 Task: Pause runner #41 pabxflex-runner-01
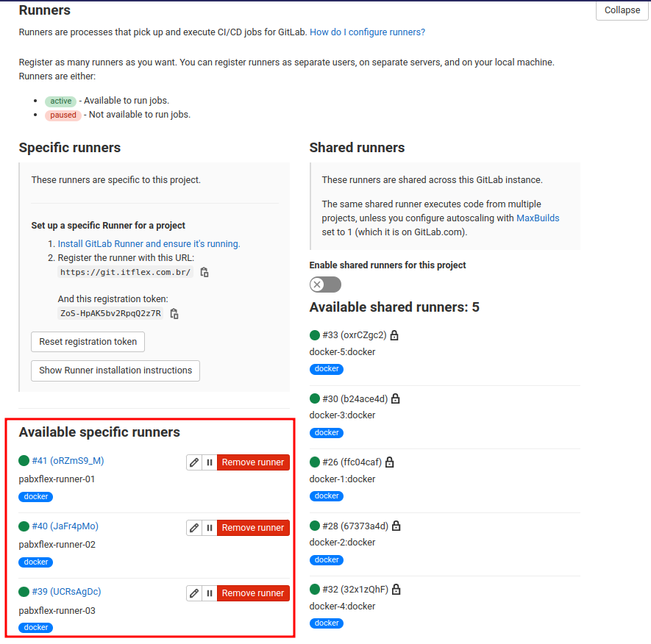(210, 462)
